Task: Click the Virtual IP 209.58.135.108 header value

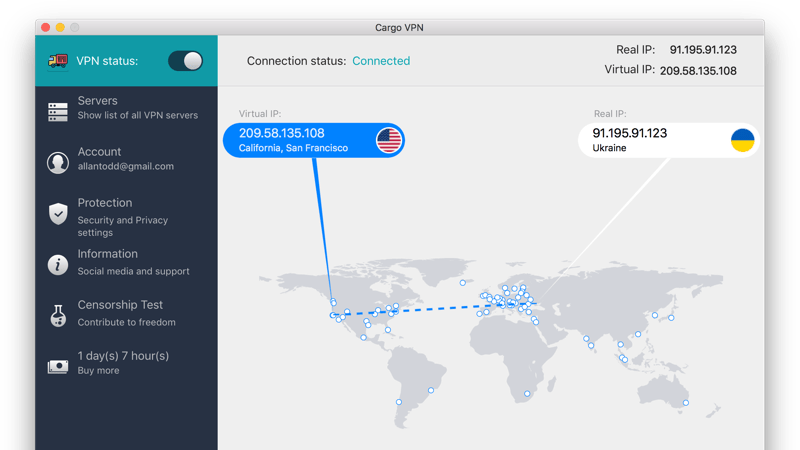Action: coord(698,71)
